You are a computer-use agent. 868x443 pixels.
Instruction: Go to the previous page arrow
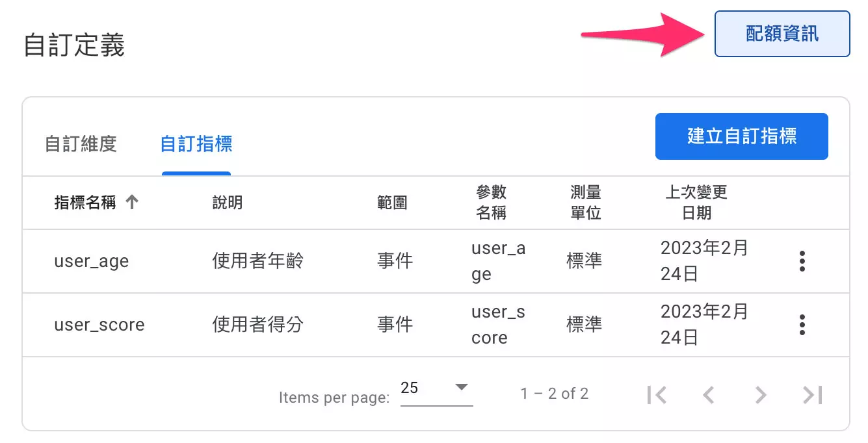709,394
